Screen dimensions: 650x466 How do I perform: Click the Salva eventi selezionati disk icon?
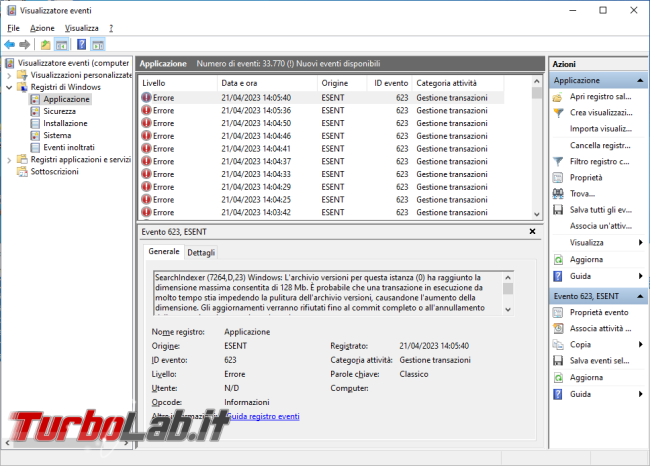coord(558,361)
